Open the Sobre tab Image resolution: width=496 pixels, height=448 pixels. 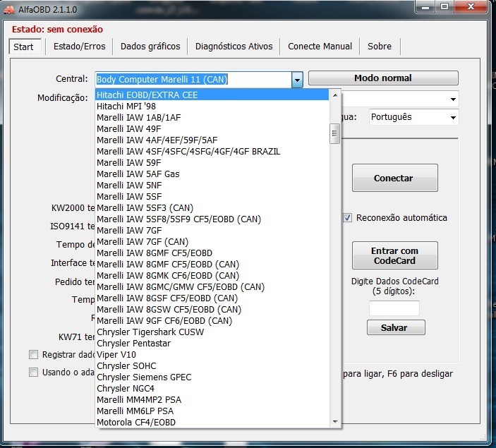click(x=380, y=47)
